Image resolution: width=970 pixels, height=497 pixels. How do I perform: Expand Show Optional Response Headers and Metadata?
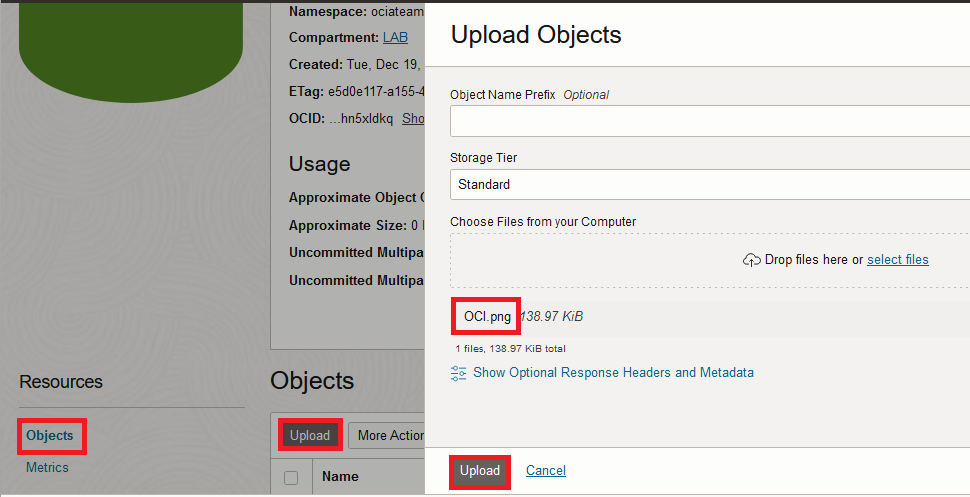tap(613, 373)
